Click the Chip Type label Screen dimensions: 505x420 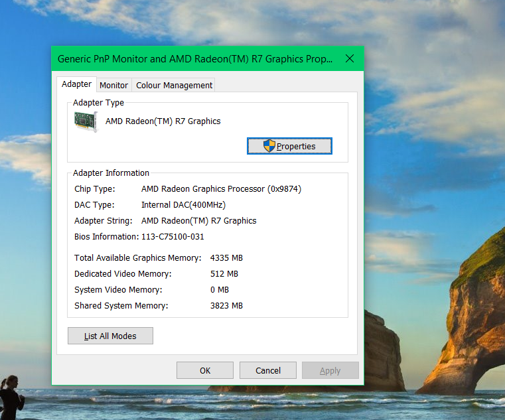coord(95,188)
